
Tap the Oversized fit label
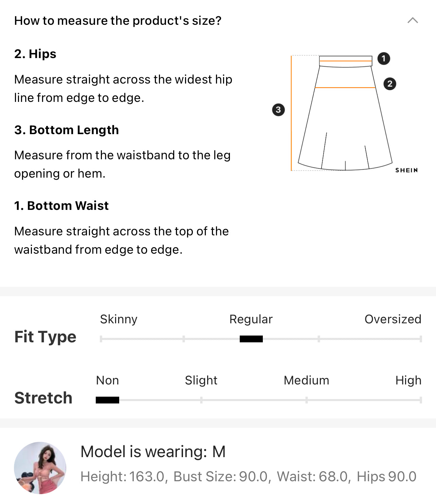click(x=393, y=319)
